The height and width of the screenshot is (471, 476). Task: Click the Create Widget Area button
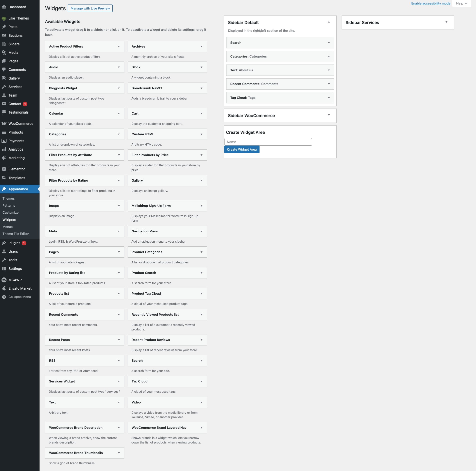tap(242, 149)
